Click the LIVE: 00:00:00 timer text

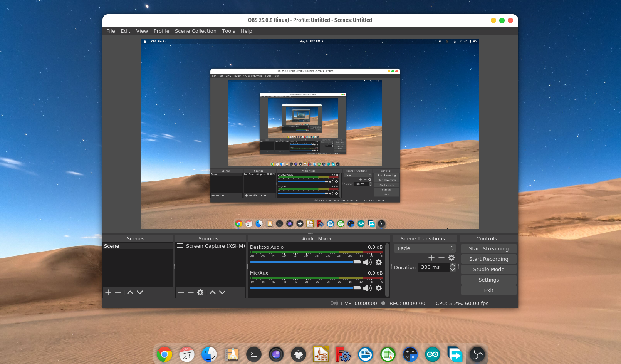point(359,304)
